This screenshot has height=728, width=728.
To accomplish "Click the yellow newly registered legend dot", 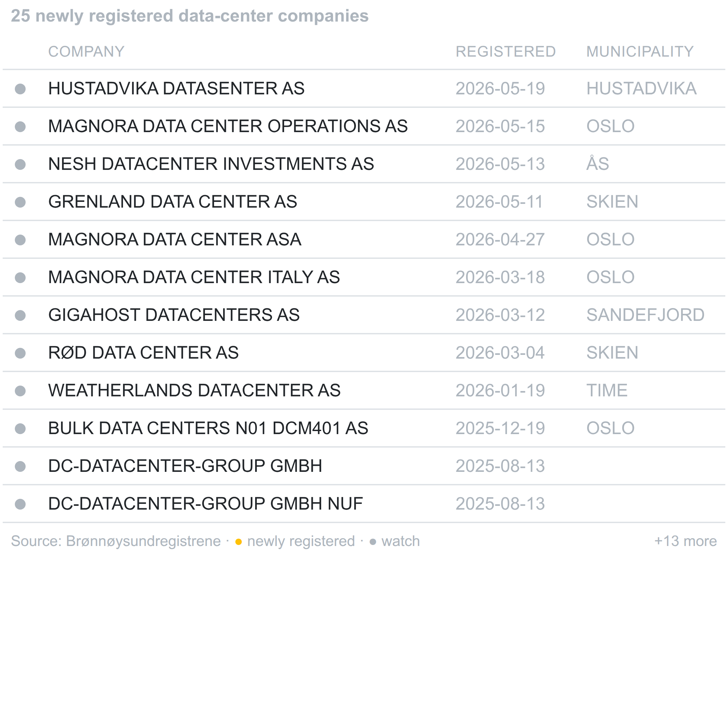I will click(239, 542).
